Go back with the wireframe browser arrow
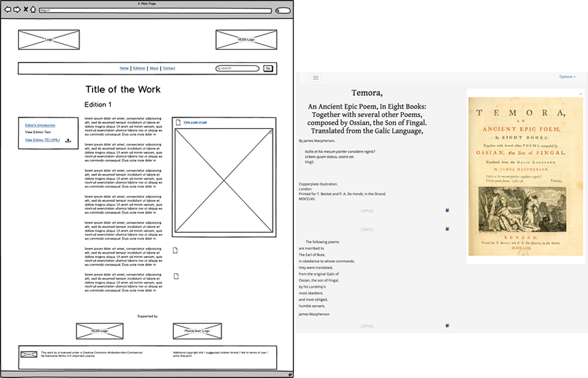 (7, 9)
